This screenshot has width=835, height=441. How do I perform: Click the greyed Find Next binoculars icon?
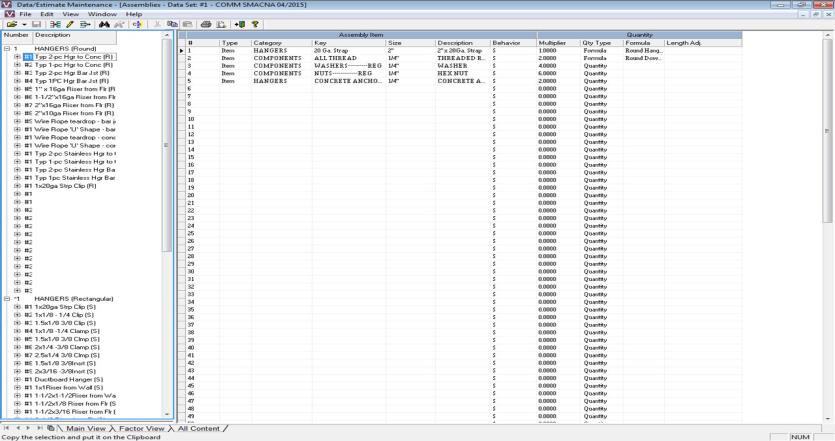point(119,24)
